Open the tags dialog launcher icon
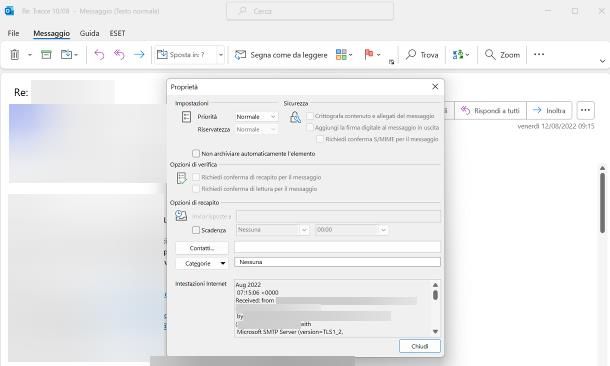Image resolution: width=610 pixels, height=366 pixels. [391, 62]
